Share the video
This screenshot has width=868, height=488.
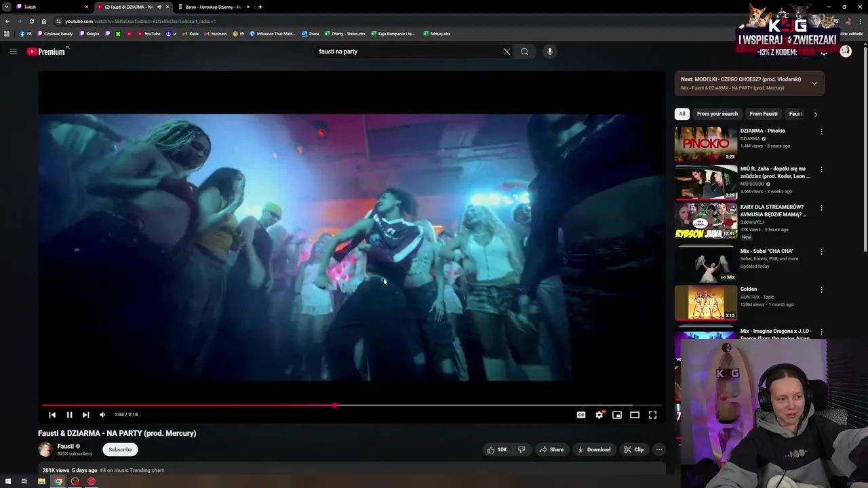(551, 449)
